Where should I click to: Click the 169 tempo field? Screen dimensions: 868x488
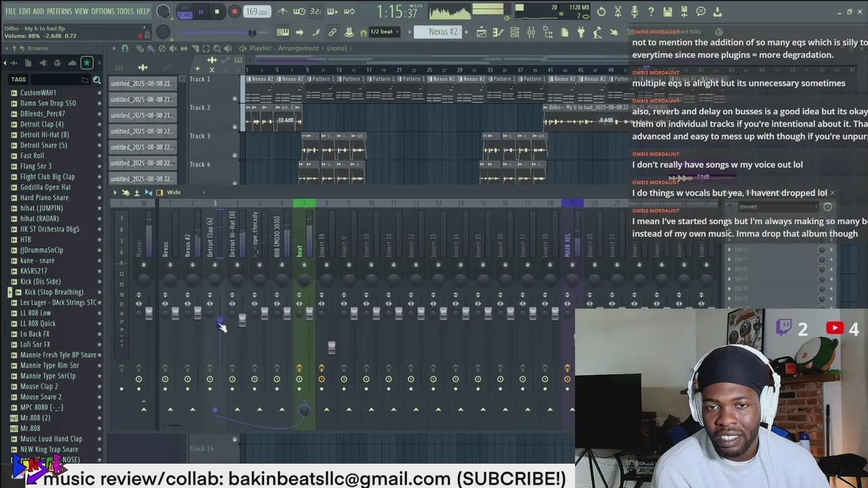coord(257,12)
